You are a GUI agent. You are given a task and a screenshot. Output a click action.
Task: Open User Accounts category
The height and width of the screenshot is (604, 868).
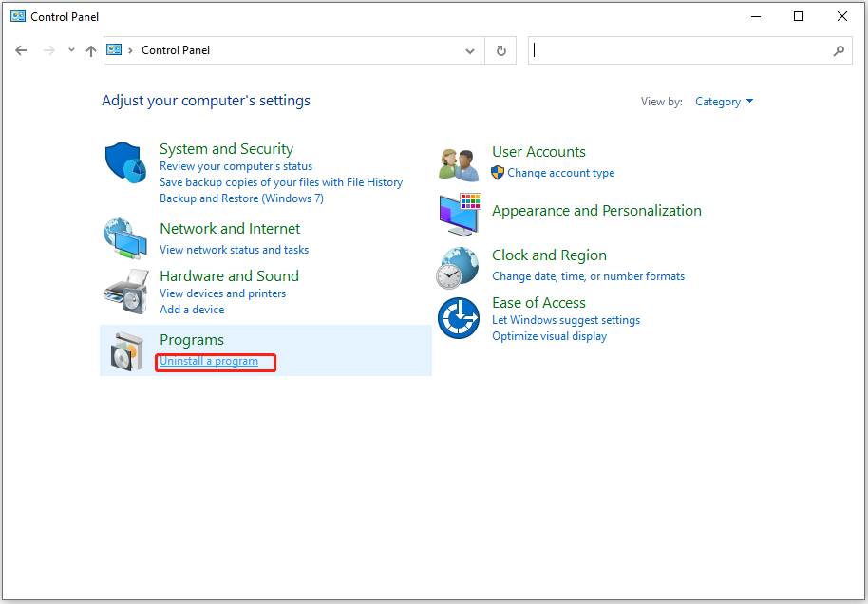538,152
